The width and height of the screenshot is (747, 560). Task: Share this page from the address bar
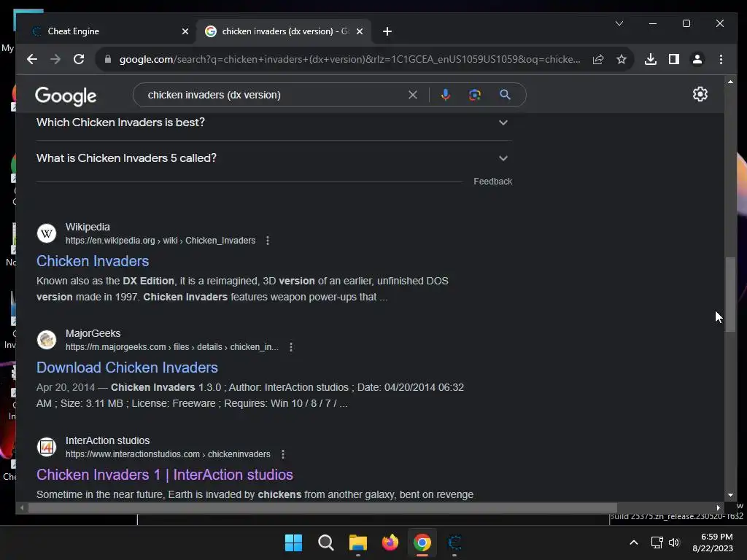pos(598,59)
